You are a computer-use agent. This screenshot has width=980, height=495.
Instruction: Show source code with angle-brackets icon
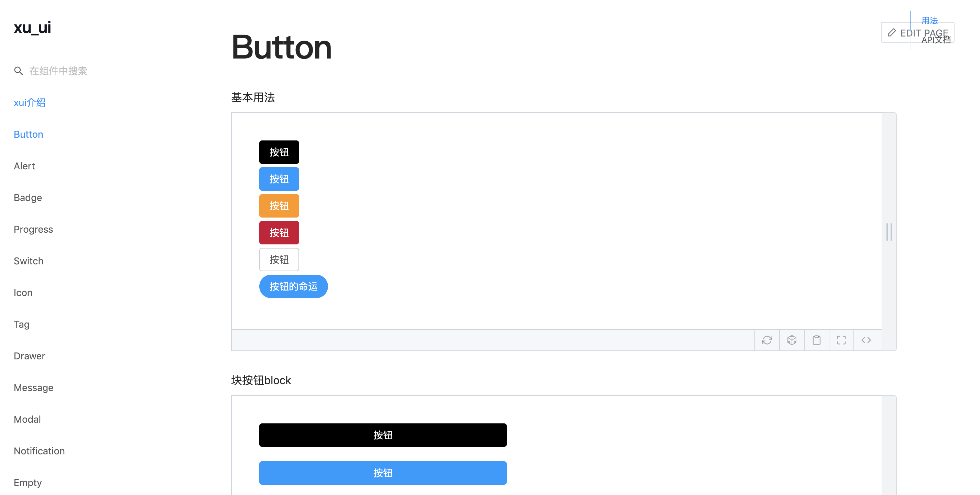coord(866,340)
